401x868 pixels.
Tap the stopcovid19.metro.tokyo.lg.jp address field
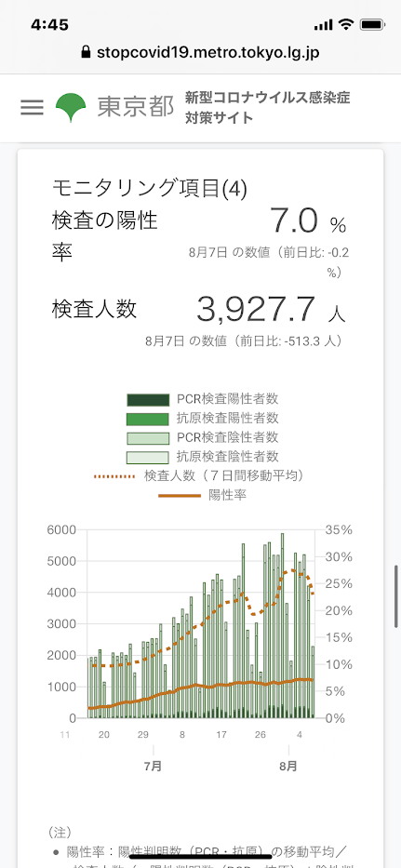[201, 52]
